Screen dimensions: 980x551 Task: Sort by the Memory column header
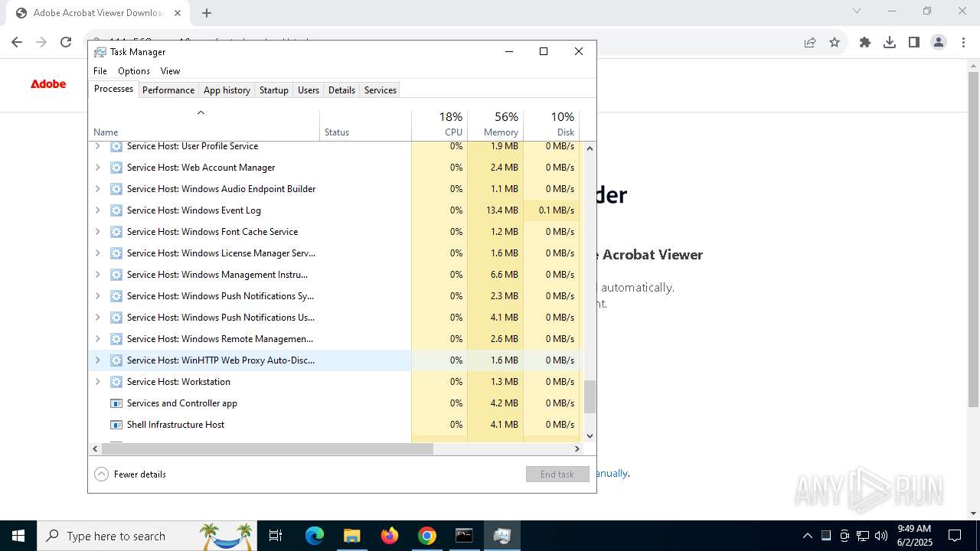pos(495,125)
